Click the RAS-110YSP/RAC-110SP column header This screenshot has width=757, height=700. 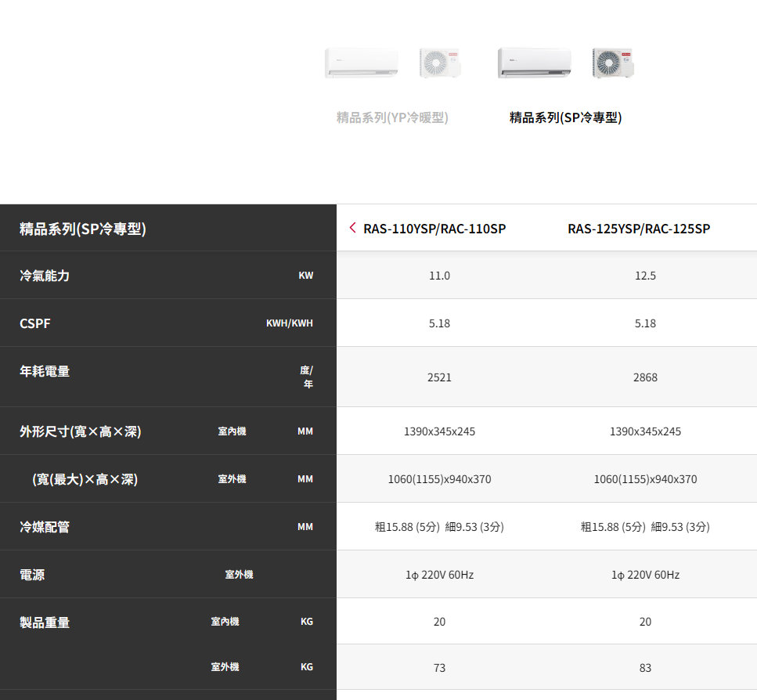tap(434, 229)
